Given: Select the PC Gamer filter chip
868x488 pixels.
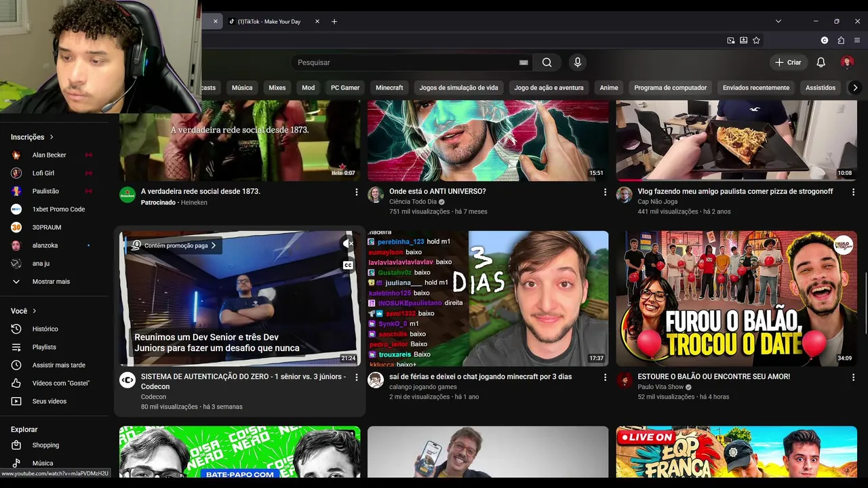Looking at the screenshot, I should coord(345,87).
